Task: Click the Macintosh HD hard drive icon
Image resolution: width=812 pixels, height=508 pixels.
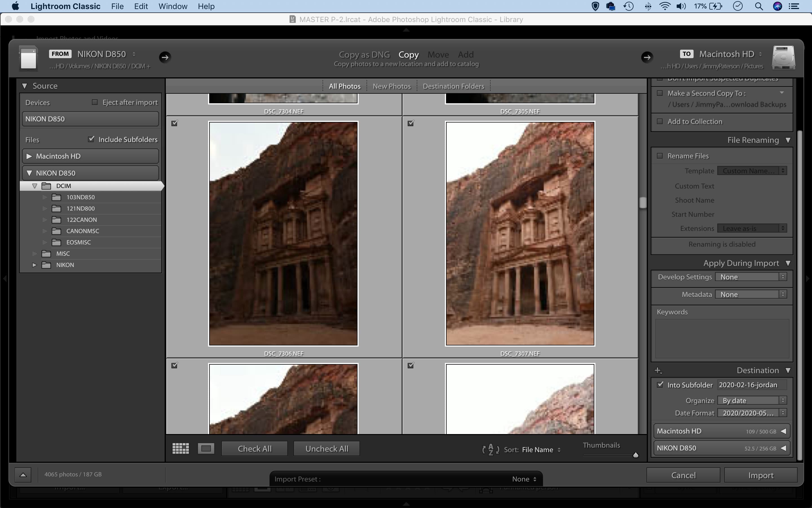Action: coord(784,58)
